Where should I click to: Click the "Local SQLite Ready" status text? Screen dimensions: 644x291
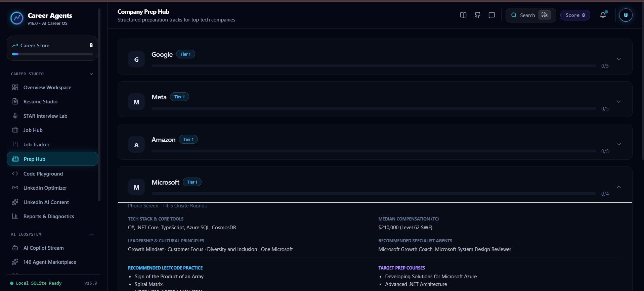tap(39, 283)
